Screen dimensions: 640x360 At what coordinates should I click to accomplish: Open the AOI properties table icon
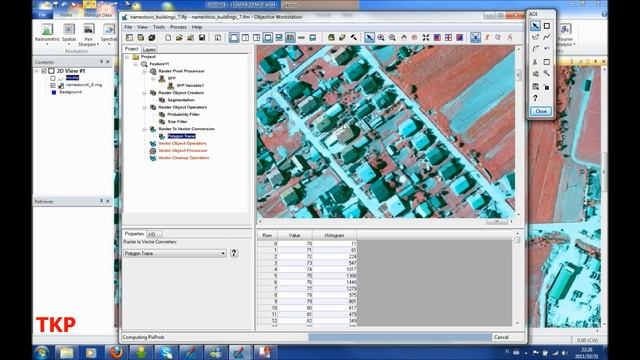click(535, 87)
